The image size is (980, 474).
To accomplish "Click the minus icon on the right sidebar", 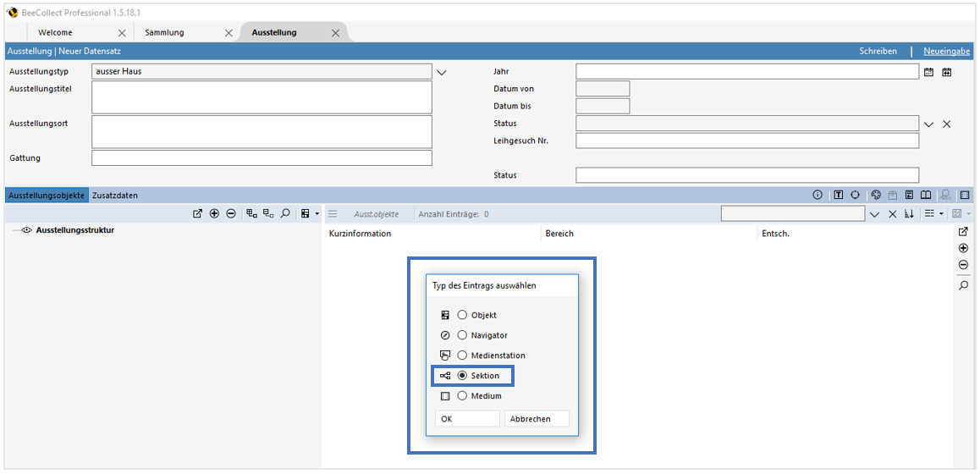I will click(x=963, y=266).
